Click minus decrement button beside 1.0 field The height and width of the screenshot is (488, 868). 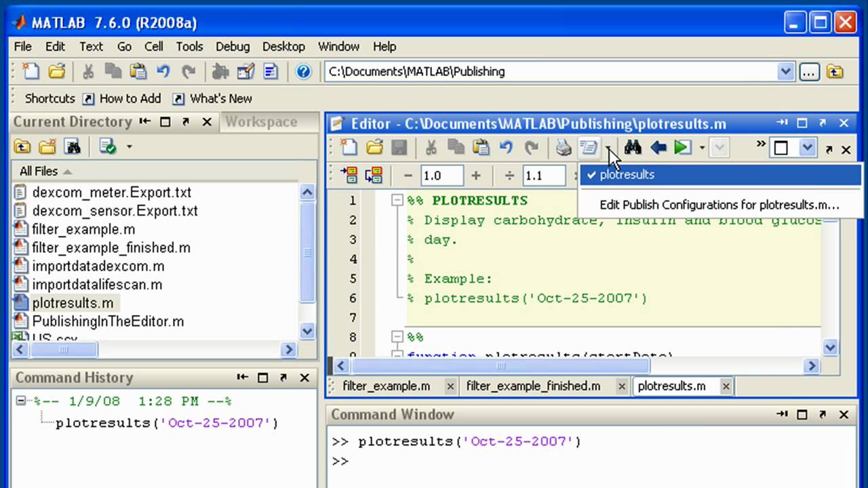tap(408, 176)
